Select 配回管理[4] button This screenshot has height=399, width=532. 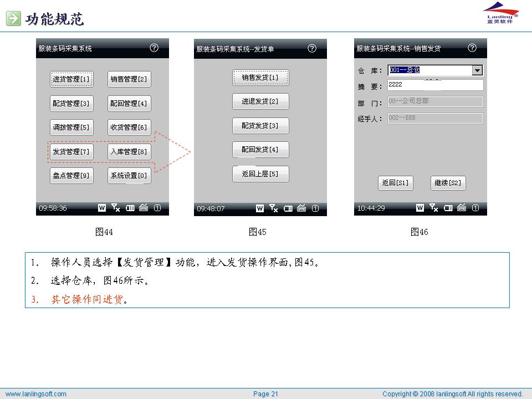129,104
